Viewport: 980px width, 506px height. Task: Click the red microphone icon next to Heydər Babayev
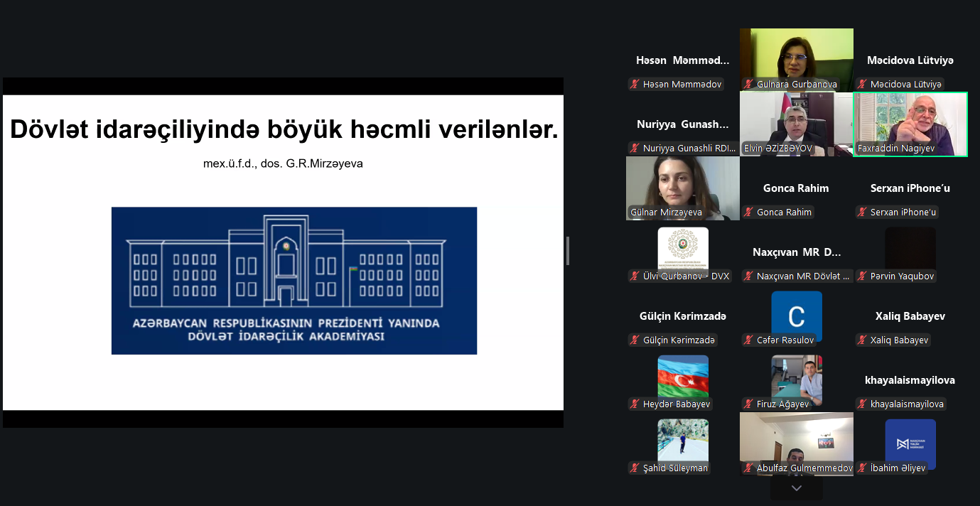point(633,404)
